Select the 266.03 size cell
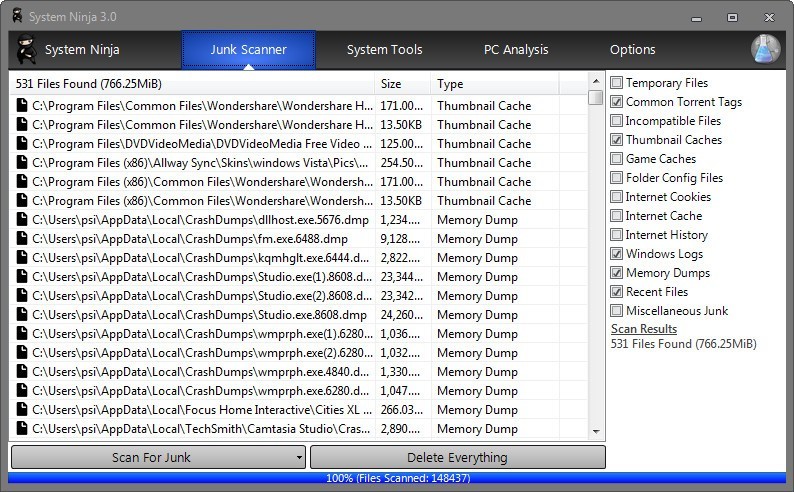794x492 pixels. 403,409
